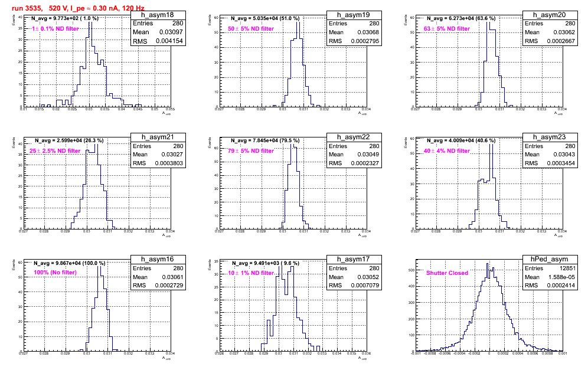The height and width of the screenshot is (367, 588).
Task: Click RMS value 0.0003454
Action: pyautogui.click(x=561, y=163)
